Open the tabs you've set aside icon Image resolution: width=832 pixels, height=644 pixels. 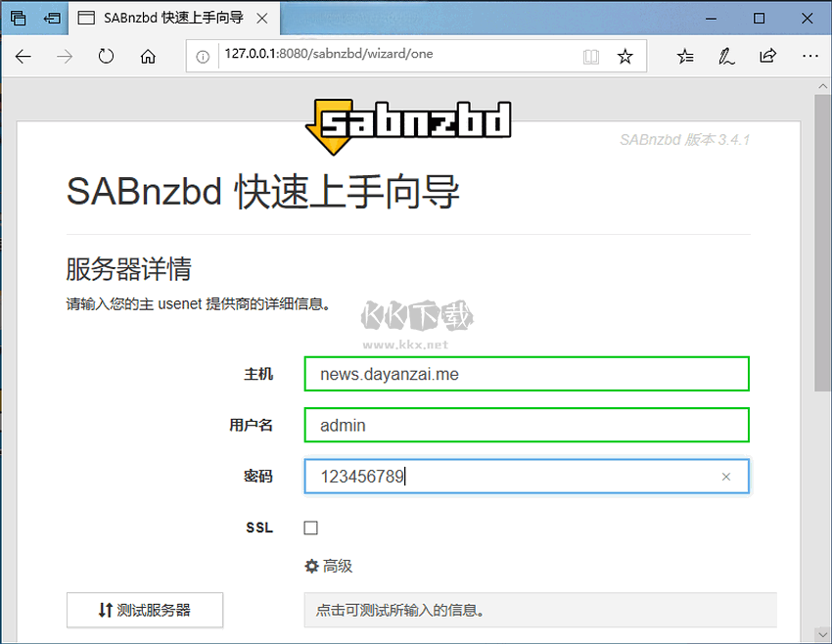[18, 18]
